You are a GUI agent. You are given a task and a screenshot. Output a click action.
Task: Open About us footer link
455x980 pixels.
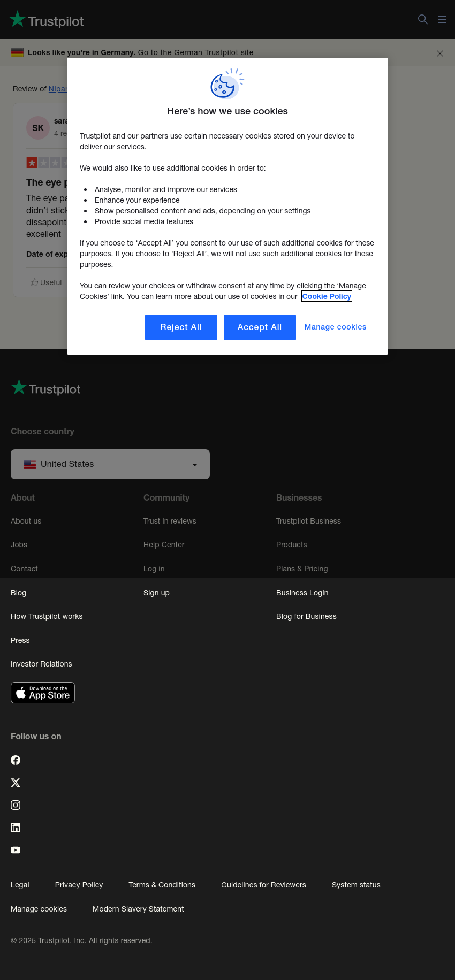(26, 521)
